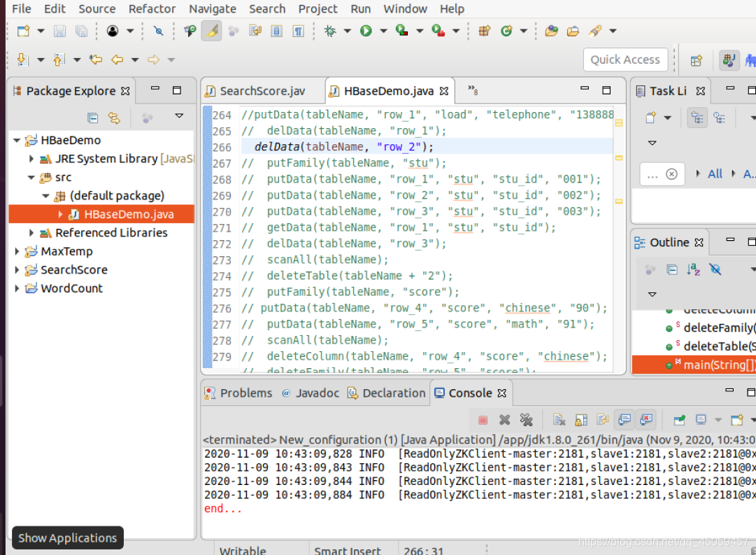Click the Save icon in toolbar
756x555 pixels.
pos(59,31)
